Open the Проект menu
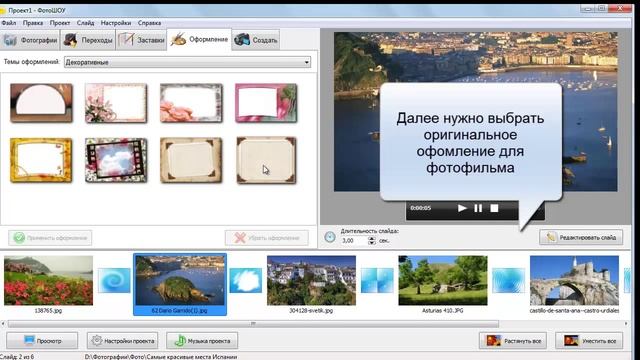 point(60,23)
